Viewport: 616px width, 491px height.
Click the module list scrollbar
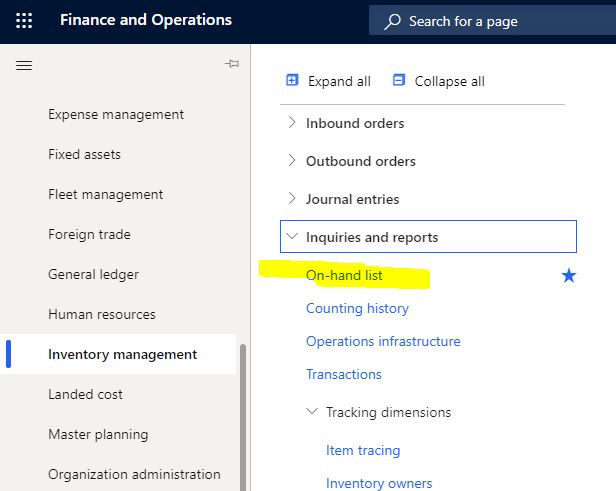click(243, 417)
